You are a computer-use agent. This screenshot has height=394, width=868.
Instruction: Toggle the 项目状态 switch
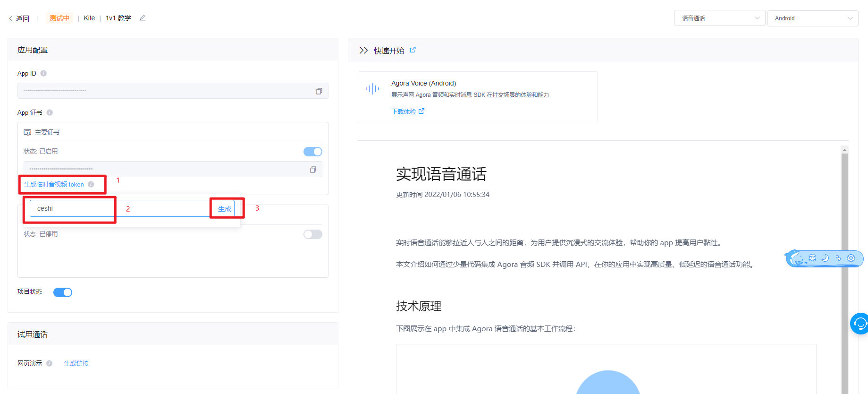[62, 292]
